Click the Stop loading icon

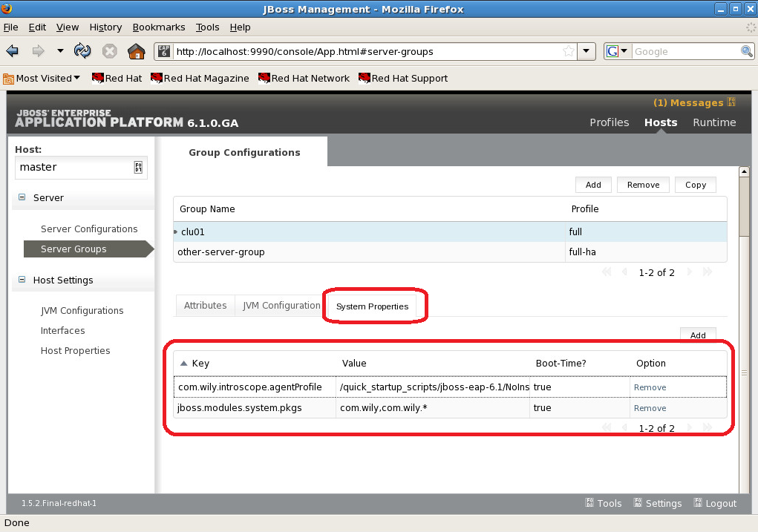pyautogui.click(x=109, y=50)
